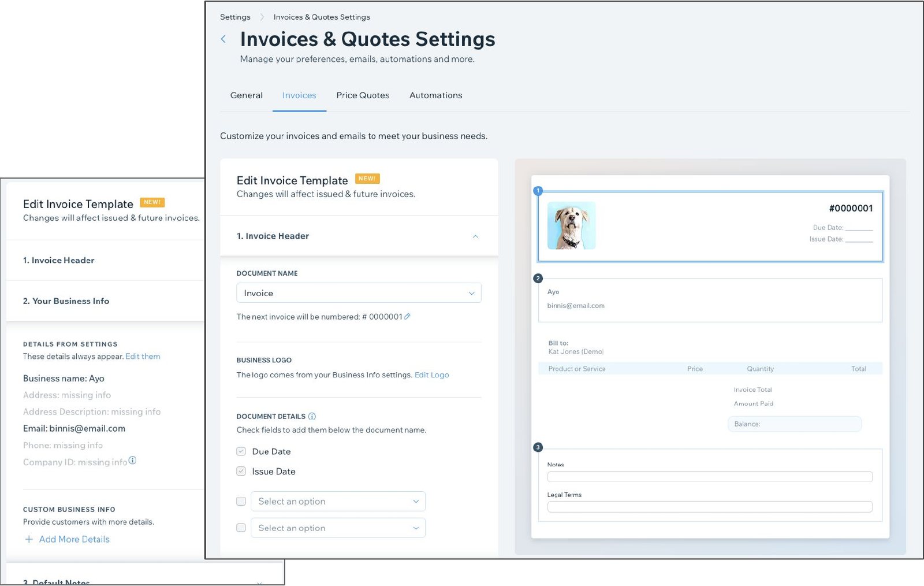The width and height of the screenshot is (924, 586).
Task: Open the first Select an option dropdown
Action: [x=338, y=501]
